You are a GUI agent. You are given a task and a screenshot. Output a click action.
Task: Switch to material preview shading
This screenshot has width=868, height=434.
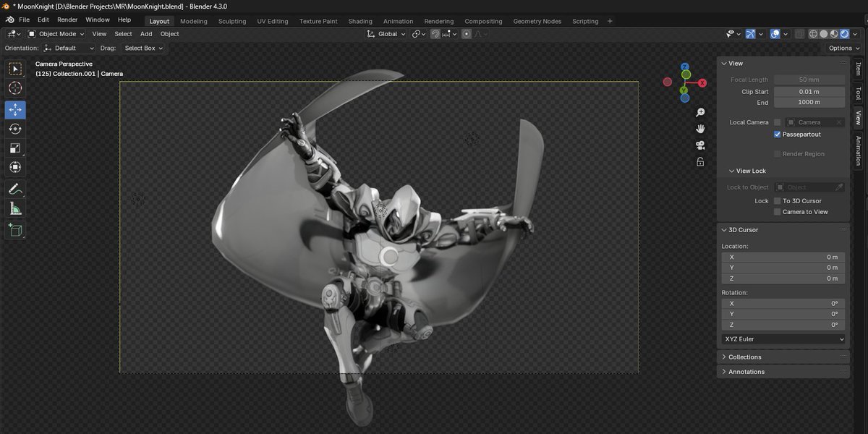[834, 34]
